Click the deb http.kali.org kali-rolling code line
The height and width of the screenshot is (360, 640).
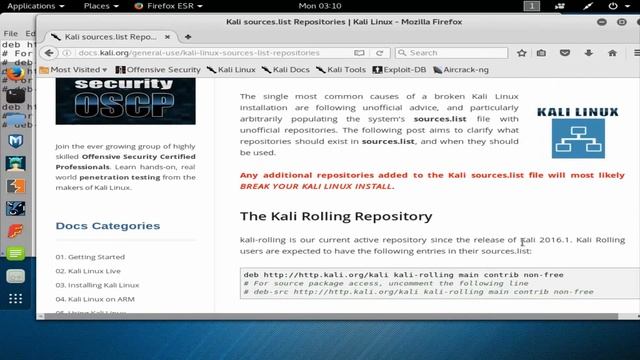pos(403,275)
